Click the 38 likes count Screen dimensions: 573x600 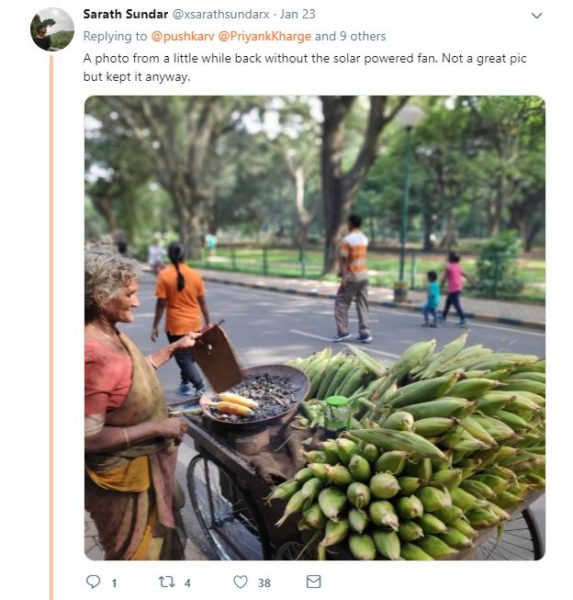[264, 583]
